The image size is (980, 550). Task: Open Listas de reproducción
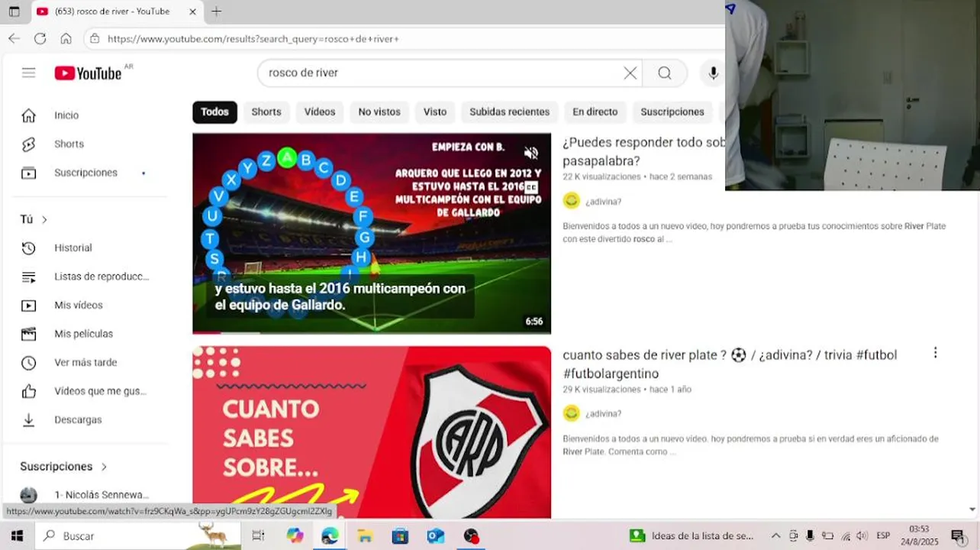pyautogui.click(x=84, y=277)
